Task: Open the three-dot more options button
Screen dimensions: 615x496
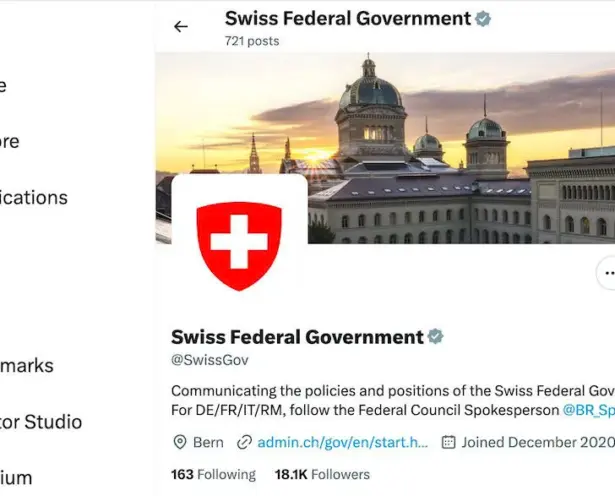Action: tap(607, 273)
